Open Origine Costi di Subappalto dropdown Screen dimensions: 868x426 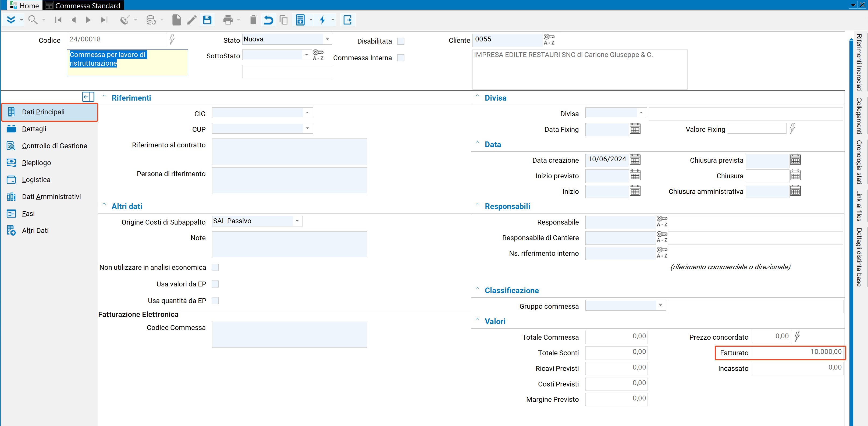coord(297,221)
